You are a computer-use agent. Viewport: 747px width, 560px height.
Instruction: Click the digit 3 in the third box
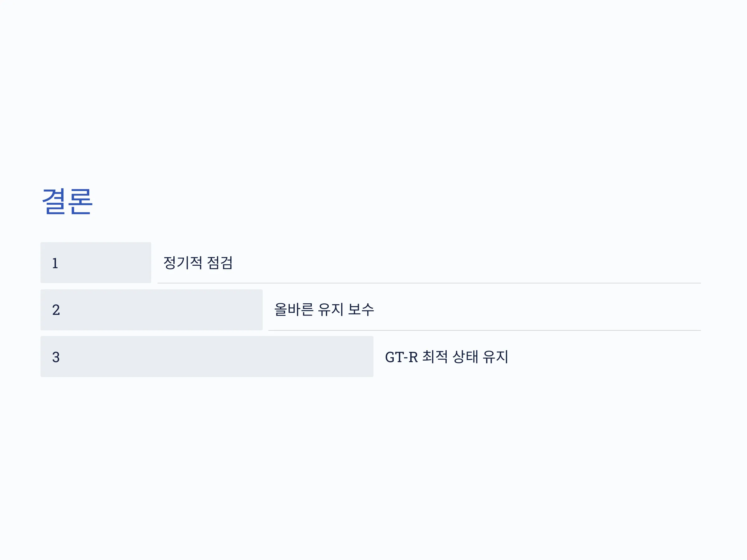pyautogui.click(x=56, y=357)
